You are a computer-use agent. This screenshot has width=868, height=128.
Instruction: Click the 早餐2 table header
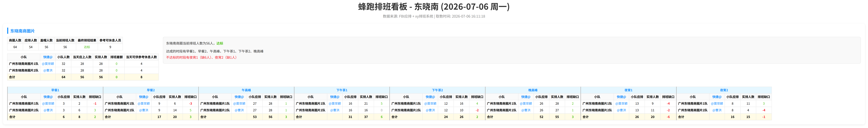(151, 90)
